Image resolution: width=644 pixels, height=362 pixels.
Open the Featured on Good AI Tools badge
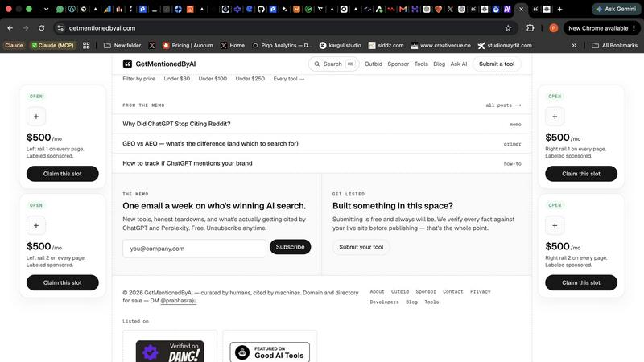pyautogui.click(x=270, y=352)
